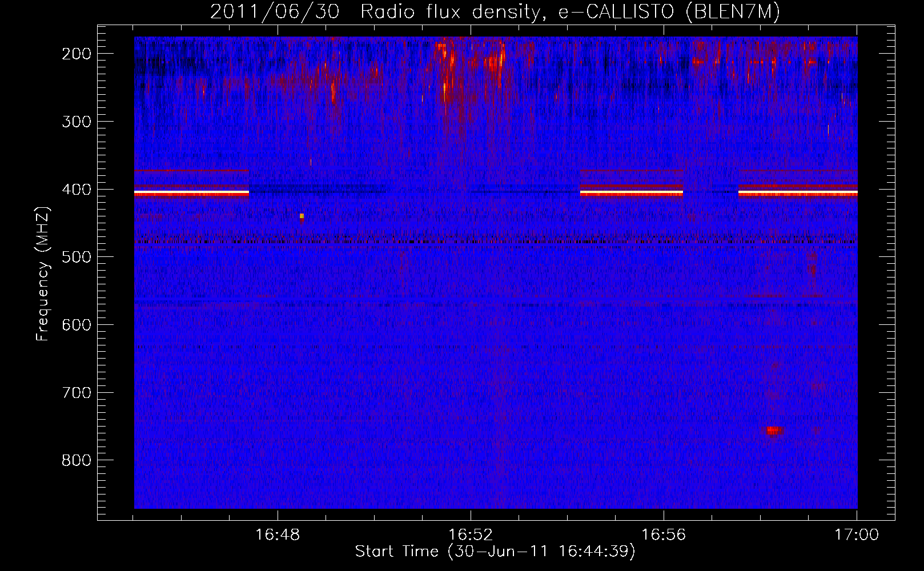Click the 17:00 time tick label
Screen dimensions: 924x571
[857, 535]
